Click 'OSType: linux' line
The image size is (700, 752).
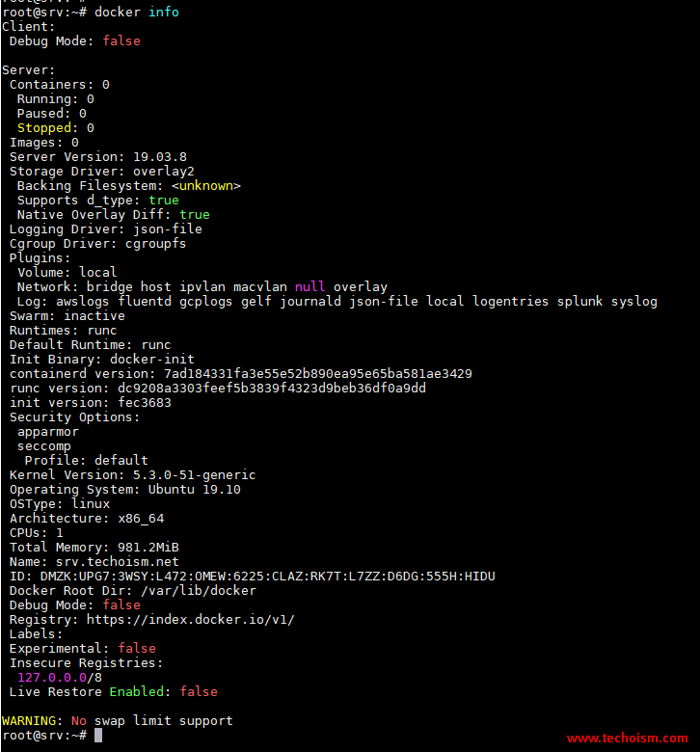60,503
